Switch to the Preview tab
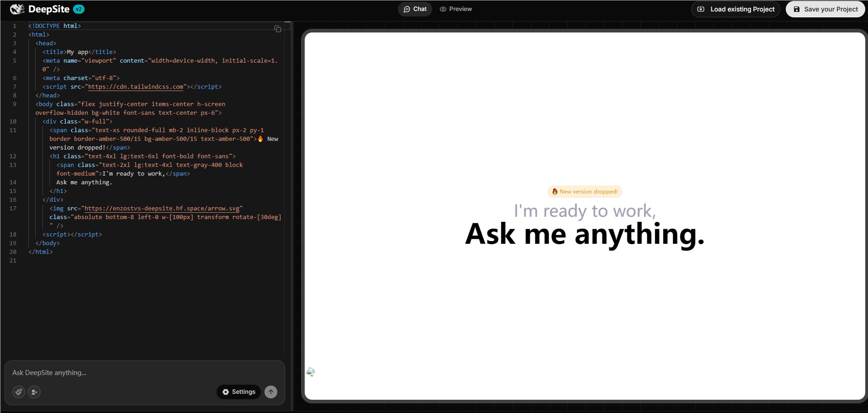Screen dimensions: 868x413 pyautogui.click(x=456, y=9)
